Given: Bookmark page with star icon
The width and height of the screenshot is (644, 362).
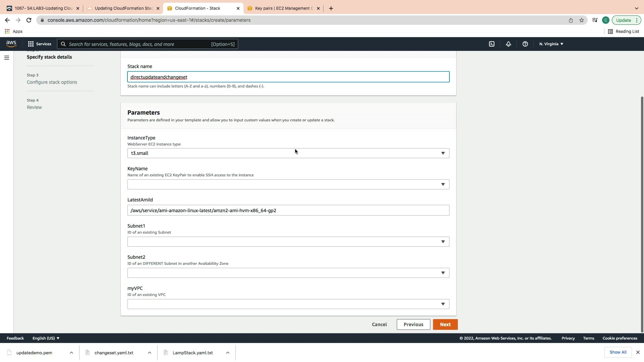Looking at the screenshot, I should pyautogui.click(x=582, y=20).
